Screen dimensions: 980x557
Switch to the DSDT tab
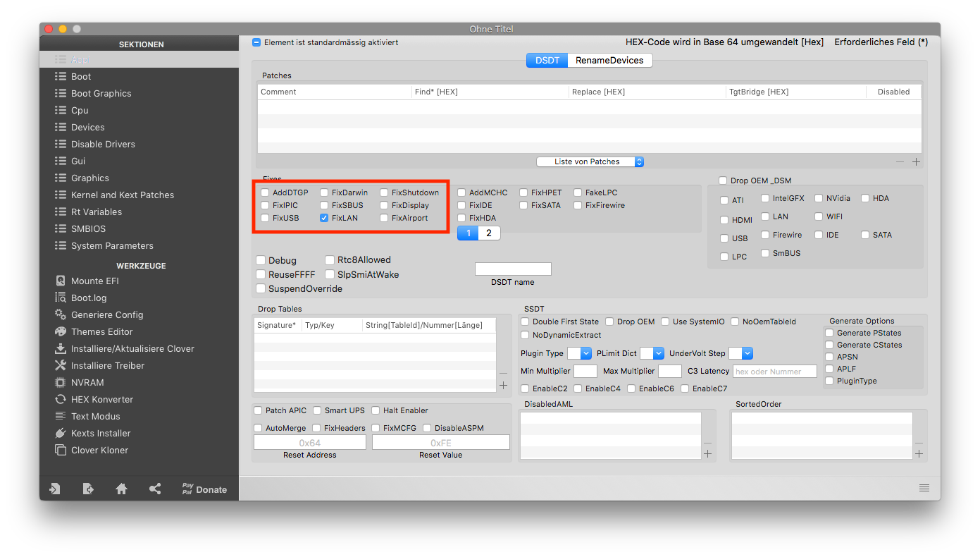tap(547, 60)
